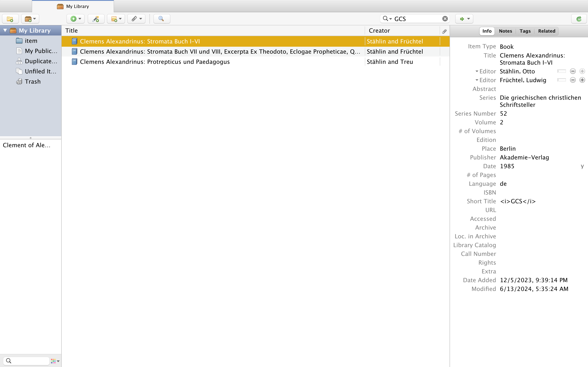Collapse the My Library tree triangle
588x367 pixels.
click(x=5, y=30)
